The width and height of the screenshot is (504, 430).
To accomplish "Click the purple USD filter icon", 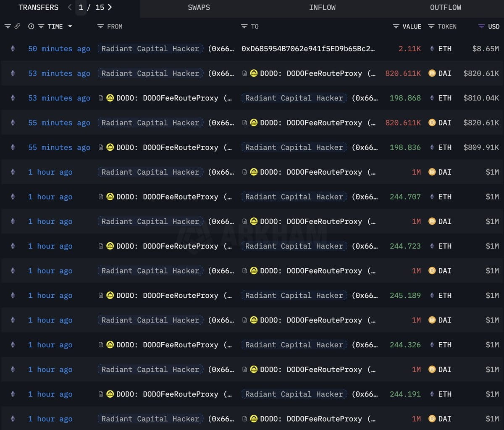I will pos(481,26).
